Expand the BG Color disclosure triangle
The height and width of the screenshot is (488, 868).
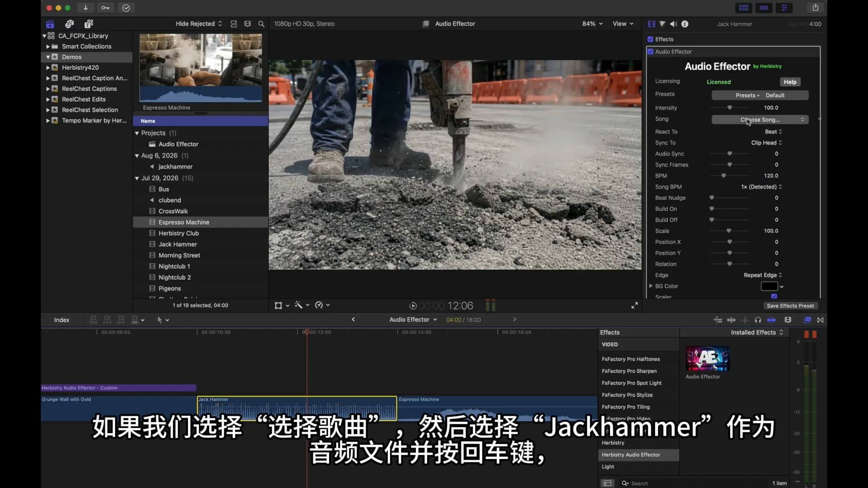pos(651,286)
